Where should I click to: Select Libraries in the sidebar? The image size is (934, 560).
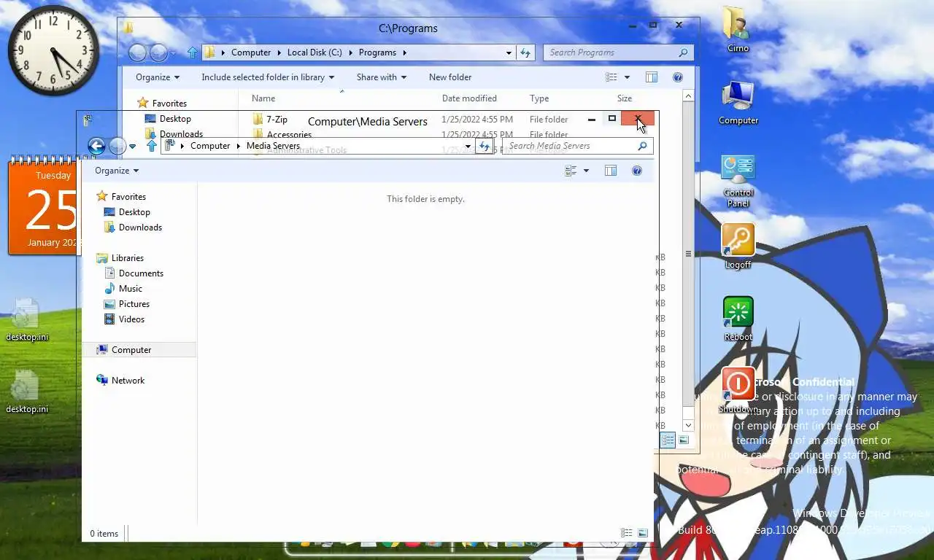click(x=128, y=258)
